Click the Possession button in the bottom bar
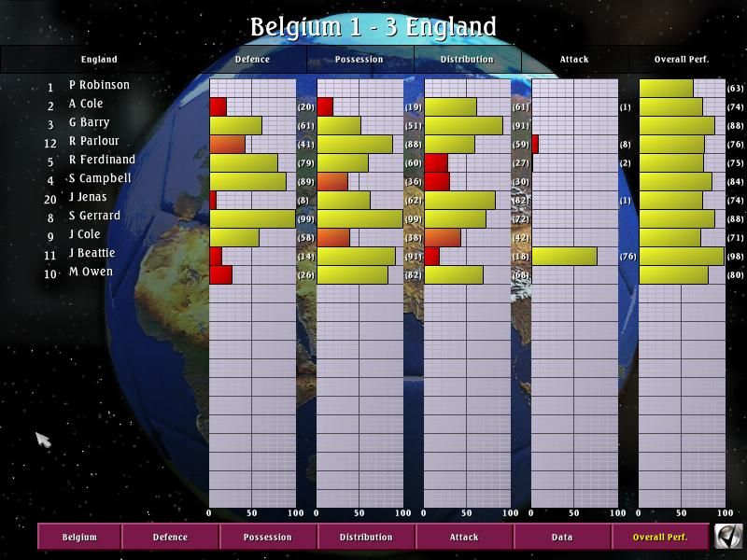The width and height of the screenshot is (747, 560). click(x=268, y=537)
